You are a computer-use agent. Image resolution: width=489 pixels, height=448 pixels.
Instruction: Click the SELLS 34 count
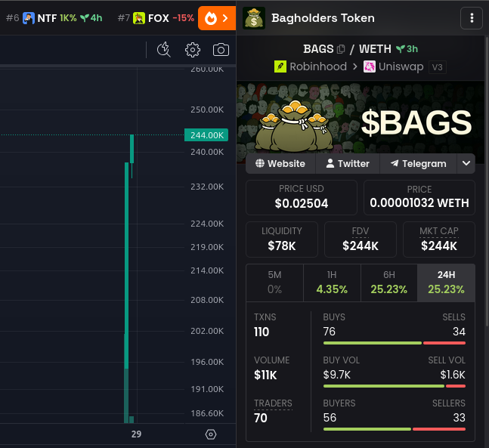[x=459, y=332]
